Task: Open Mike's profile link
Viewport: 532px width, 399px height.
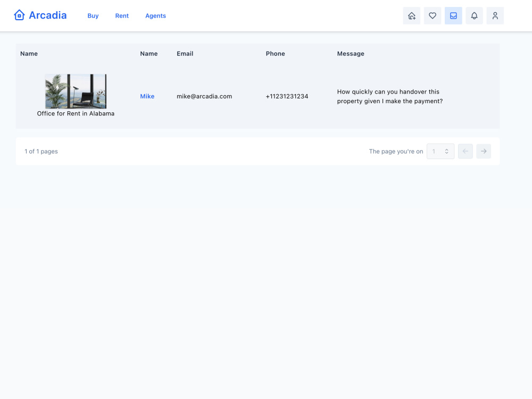Action: click(x=147, y=96)
